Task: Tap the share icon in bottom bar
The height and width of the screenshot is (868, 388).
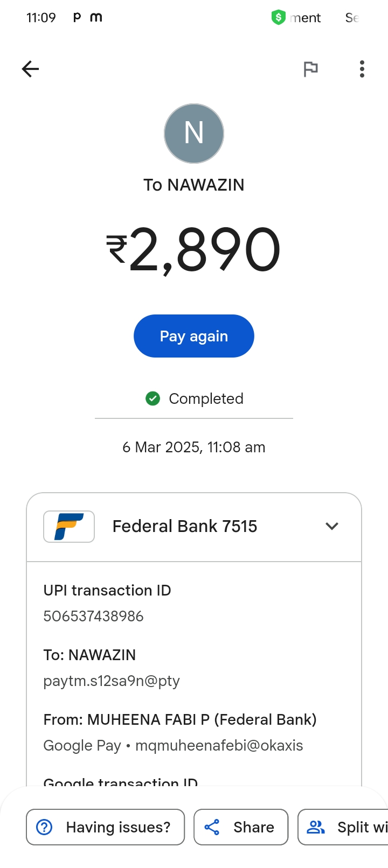Action: coord(212,827)
